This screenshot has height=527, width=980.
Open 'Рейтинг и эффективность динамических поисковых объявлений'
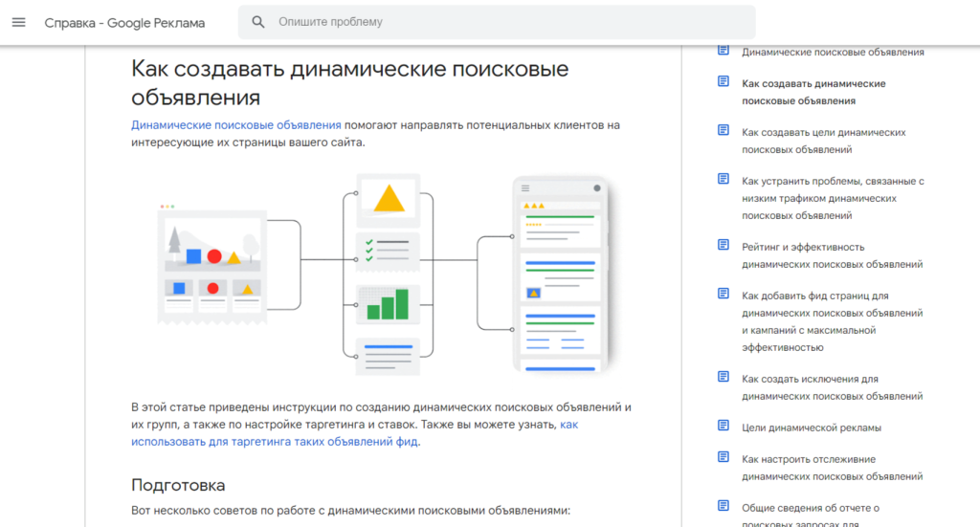pyautogui.click(x=832, y=255)
